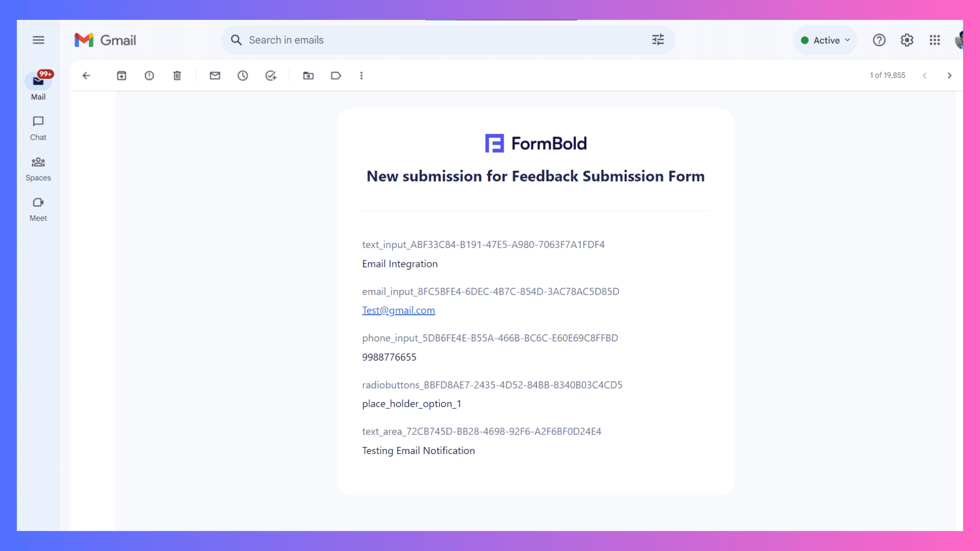Open the More options three-dot menu
The height and width of the screenshot is (551, 980).
(x=361, y=76)
